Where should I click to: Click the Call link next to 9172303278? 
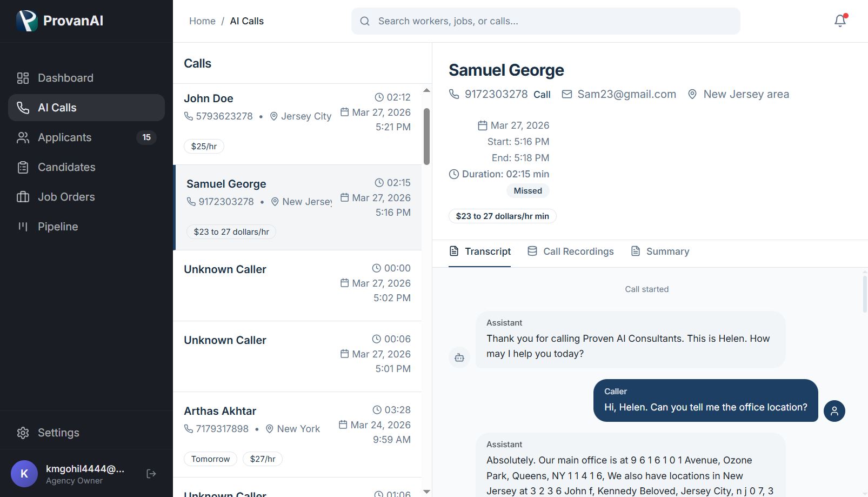(542, 94)
